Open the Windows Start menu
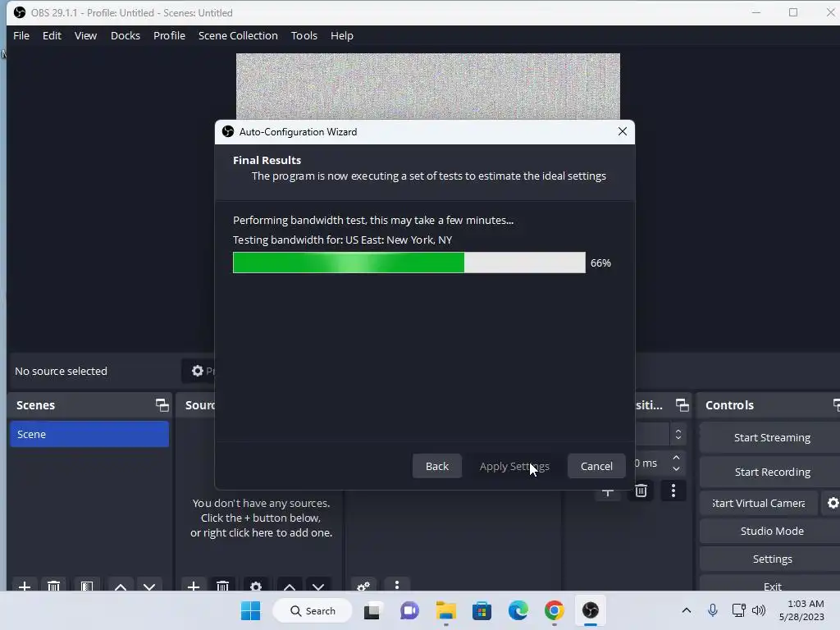840x630 pixels. click(x=251, y=610)
